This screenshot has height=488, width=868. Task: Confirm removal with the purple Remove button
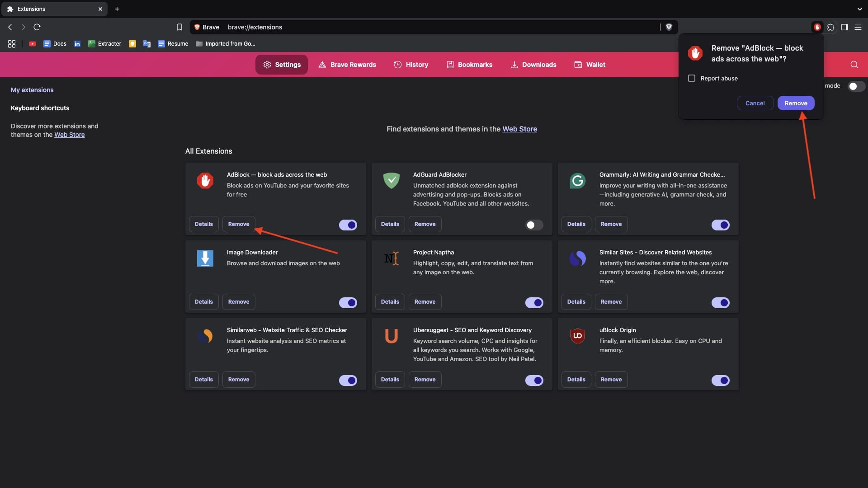coord(796,103)
